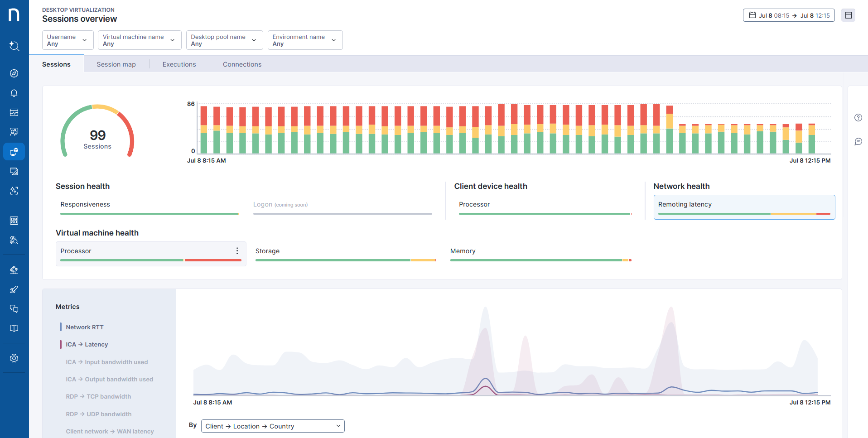This screenshot has height=438, width=868.
Task: Select the Desktop Virtualization icon in sidebar
Action: (x=14, y=152)
